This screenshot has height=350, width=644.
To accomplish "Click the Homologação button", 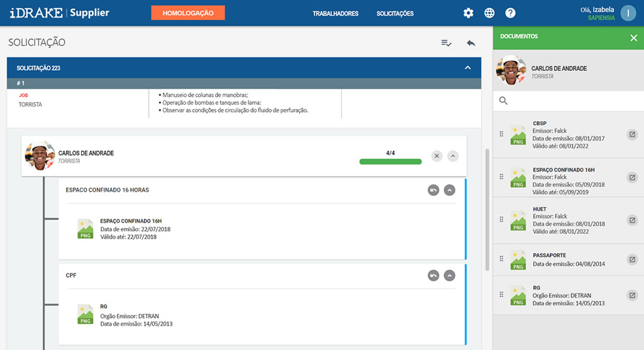I will [187, 13].
